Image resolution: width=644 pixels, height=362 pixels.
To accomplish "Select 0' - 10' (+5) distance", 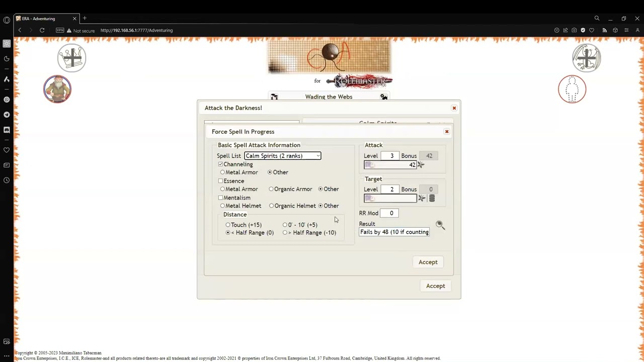I will coord(285,225).
